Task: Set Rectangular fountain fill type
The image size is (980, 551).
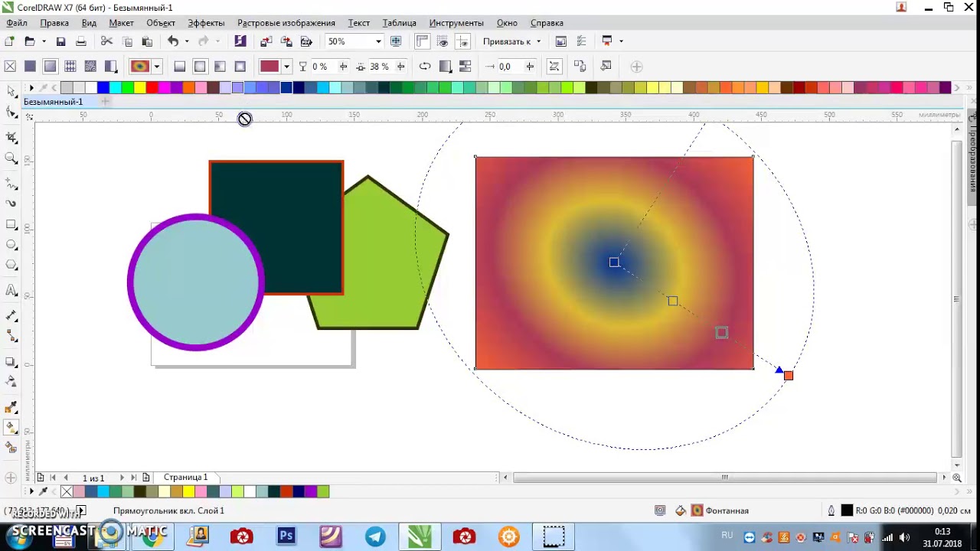Action: pos(240,67)
